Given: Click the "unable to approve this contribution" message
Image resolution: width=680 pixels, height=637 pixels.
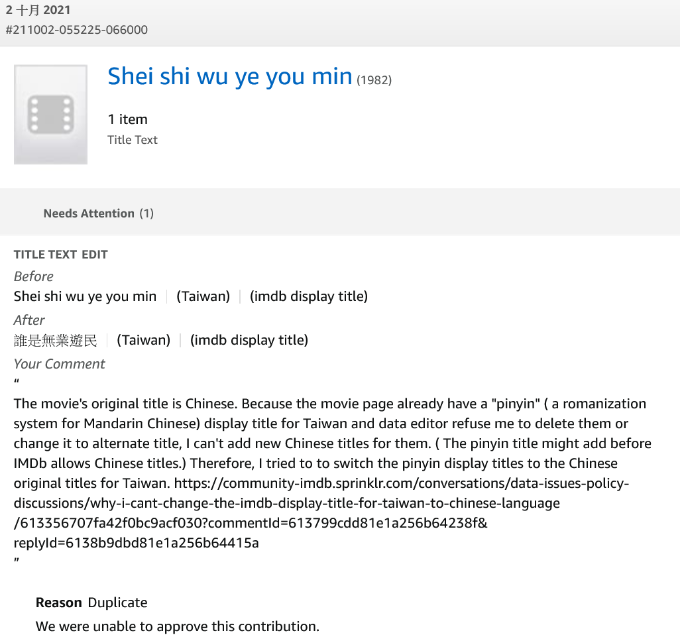Looking at the screenshot, I should (x=177, y=626).
